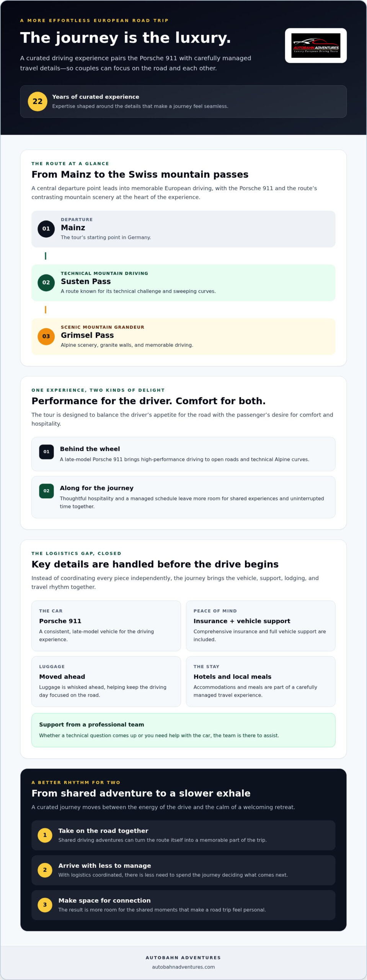The width and height of the screenshot is (367, 980).
Task: Select the Hotels and local meals card
Action: coord(261,681)
